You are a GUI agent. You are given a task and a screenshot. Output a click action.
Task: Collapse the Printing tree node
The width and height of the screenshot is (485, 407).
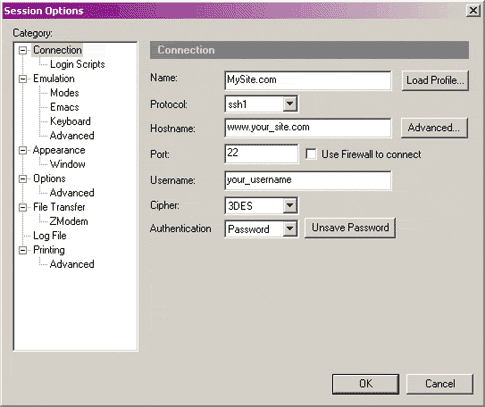click(23, 250)
